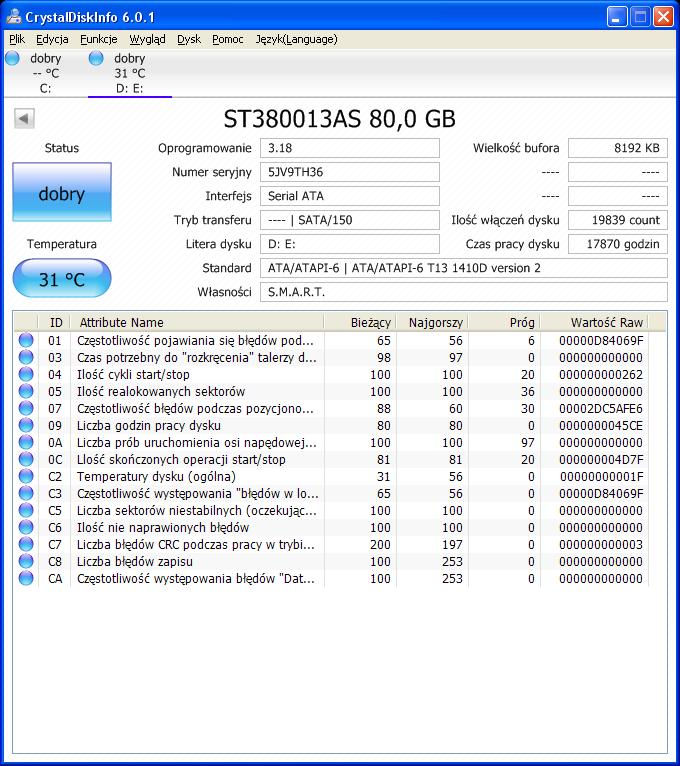Click the CrystalDiskInfo title bar icon

pyautogui.click(x=14, y=17)
